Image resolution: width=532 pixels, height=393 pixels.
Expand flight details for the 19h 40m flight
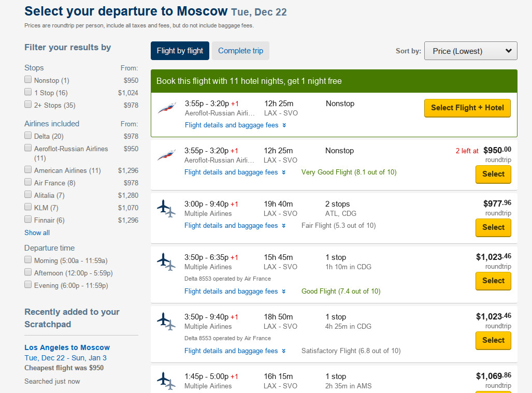coord(235,225)
